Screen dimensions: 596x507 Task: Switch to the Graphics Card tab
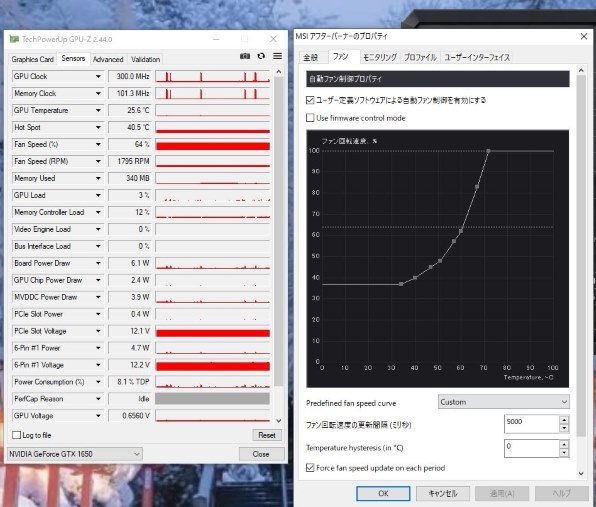[33, 59]
